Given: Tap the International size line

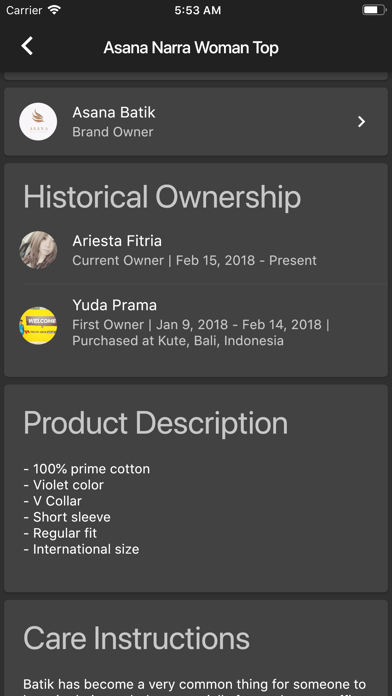Looking at the screenshot, I should (x=81, y=550).
